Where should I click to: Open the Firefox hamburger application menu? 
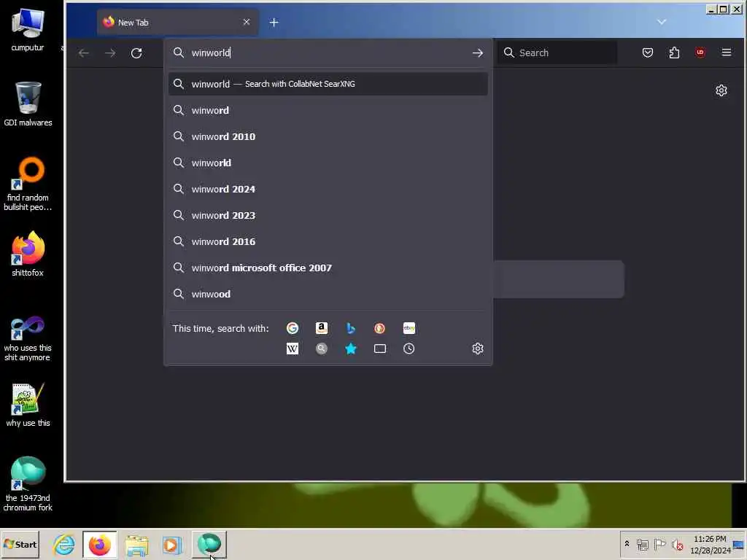pyautogui.click(x=727, y=52)
